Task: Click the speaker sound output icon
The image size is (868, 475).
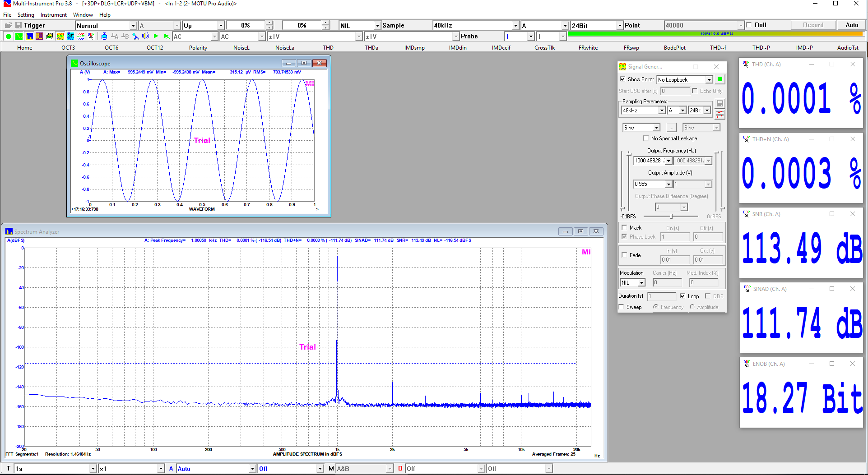Action: [146, 36]
